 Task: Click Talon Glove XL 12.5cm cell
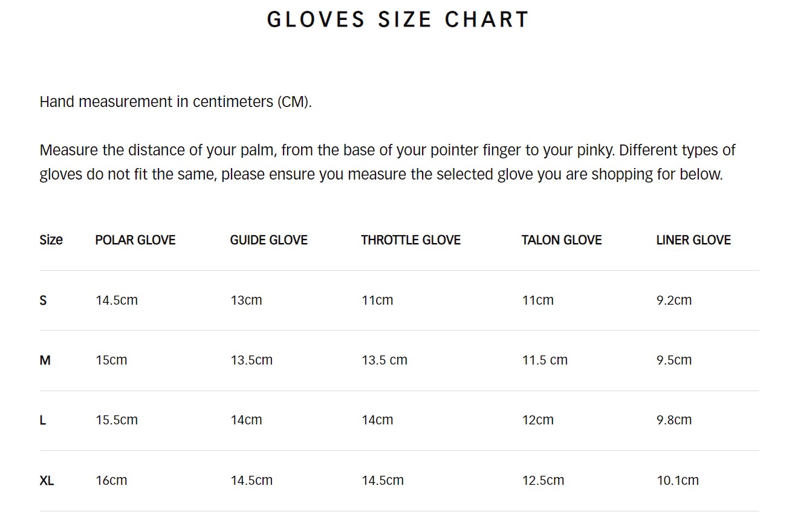[543, 481]
